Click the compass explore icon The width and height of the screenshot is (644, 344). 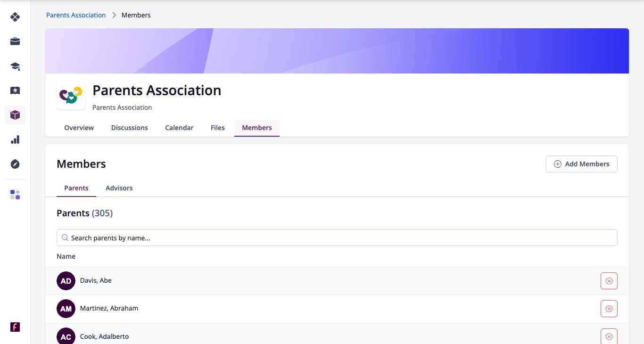point(15,164)
